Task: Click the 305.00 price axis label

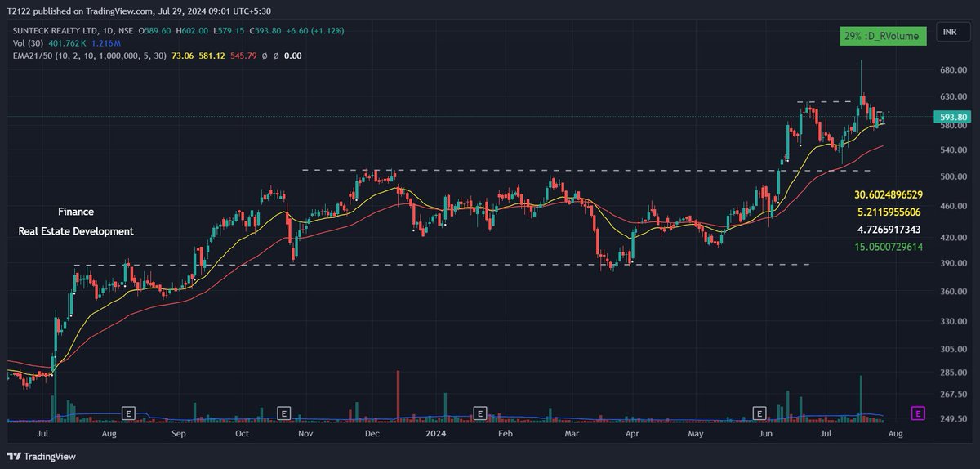Action: coord(953,349)
